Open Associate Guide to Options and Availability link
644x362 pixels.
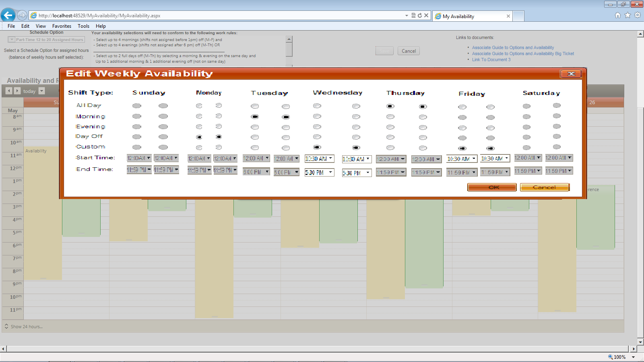pyautogui.click(x=513, y=47)
